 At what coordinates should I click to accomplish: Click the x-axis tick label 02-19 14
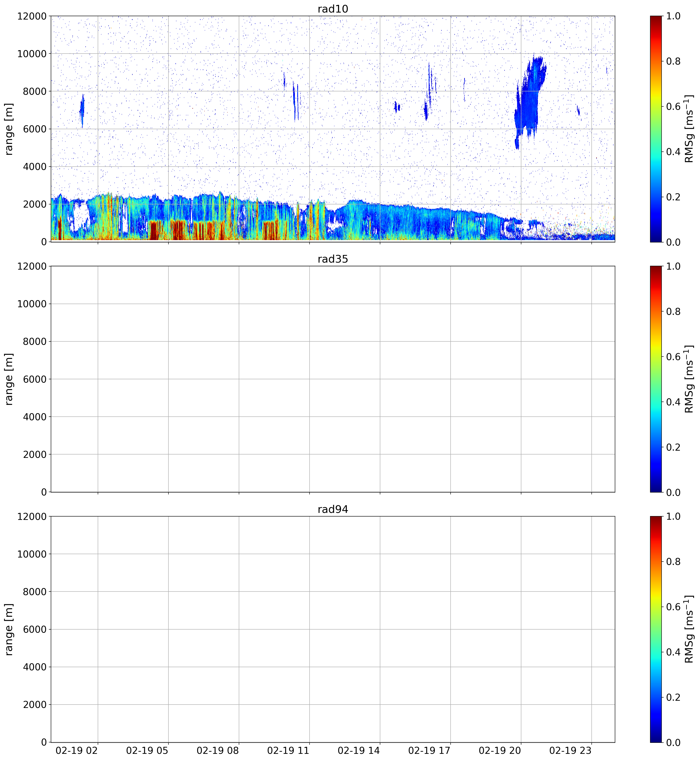[359, 750]
